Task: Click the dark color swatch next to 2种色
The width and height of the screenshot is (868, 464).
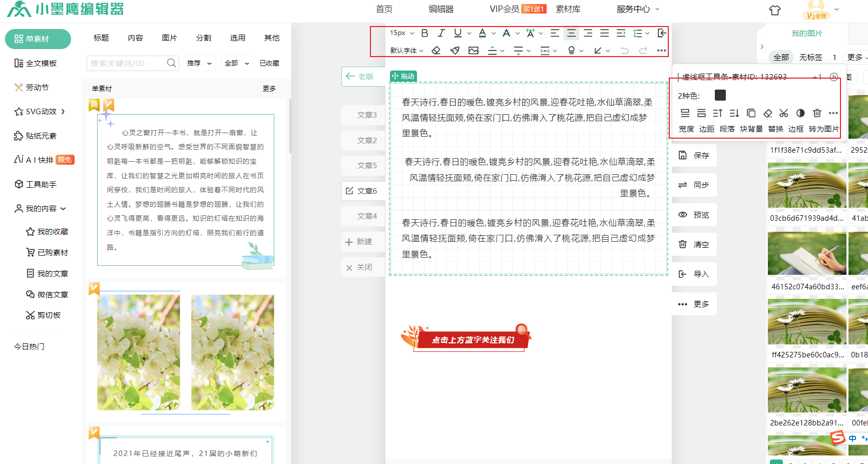Action: (x=720, y=95)
